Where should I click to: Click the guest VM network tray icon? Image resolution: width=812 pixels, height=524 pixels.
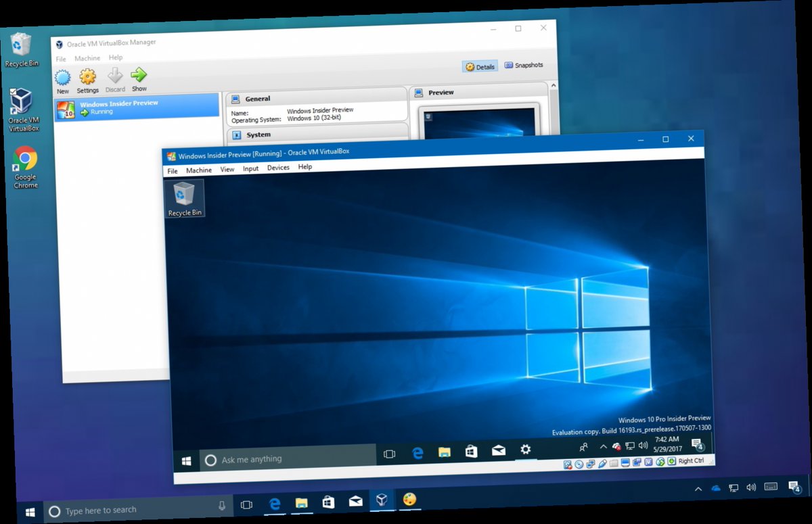click(x=630, y=446)
